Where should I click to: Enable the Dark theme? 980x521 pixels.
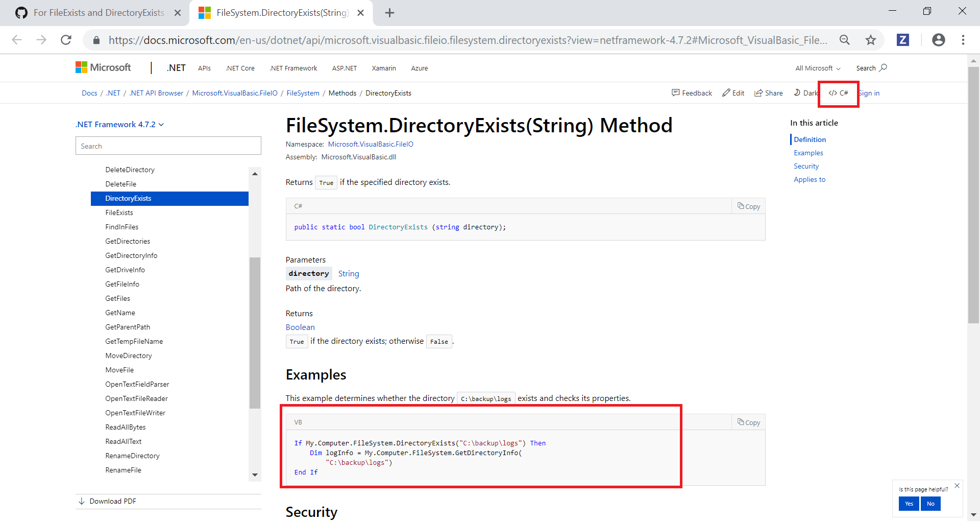pyautogui.click(x=805, y=93)
